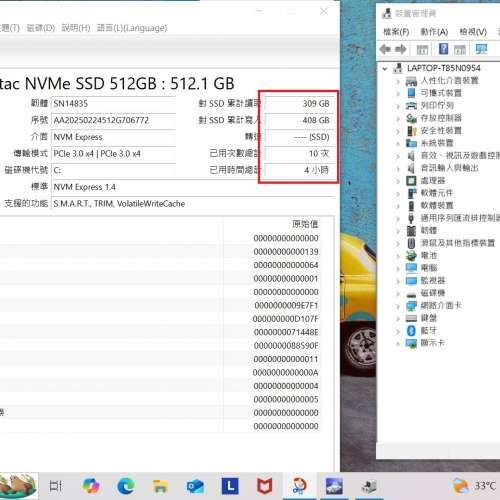Collapse the LAPTOP-T85N0954 root node
The image size is (500, 500).
click(x=385, y=69)
